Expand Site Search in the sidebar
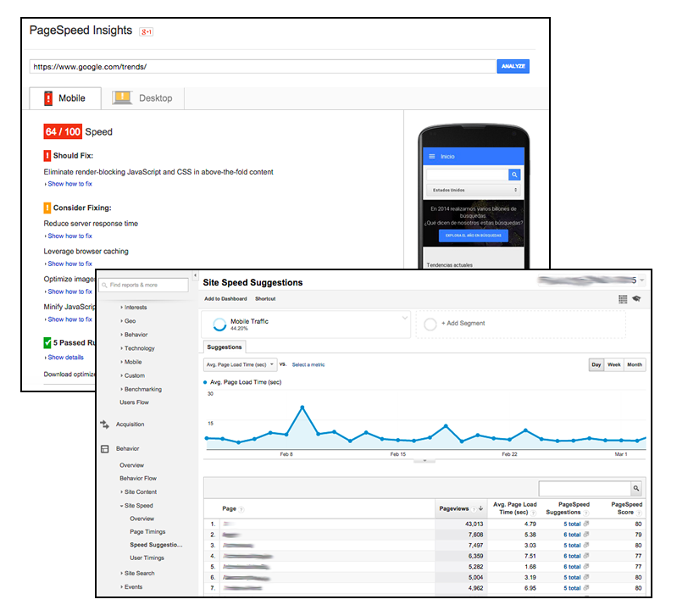The width and height of the screenshot is (677, 616). click(x=137, y=574)
